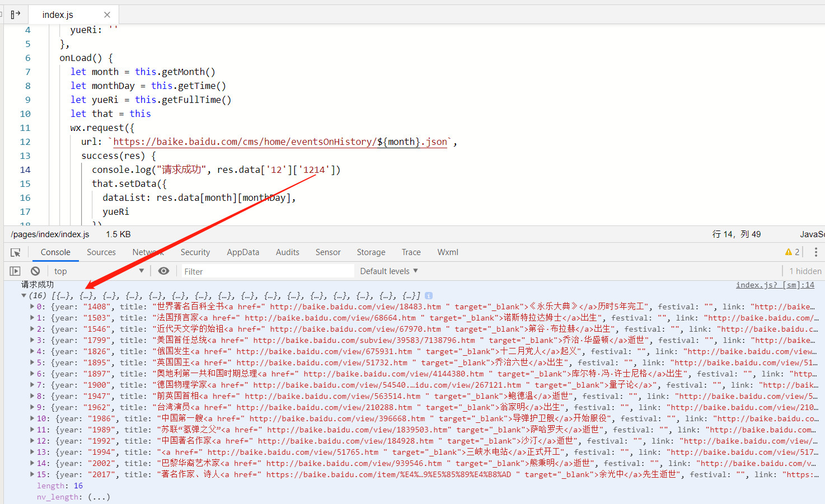Expand array item 15 year 2017
Image resolution: width=825 pixels, height=504 pixels.
point(32,474)
